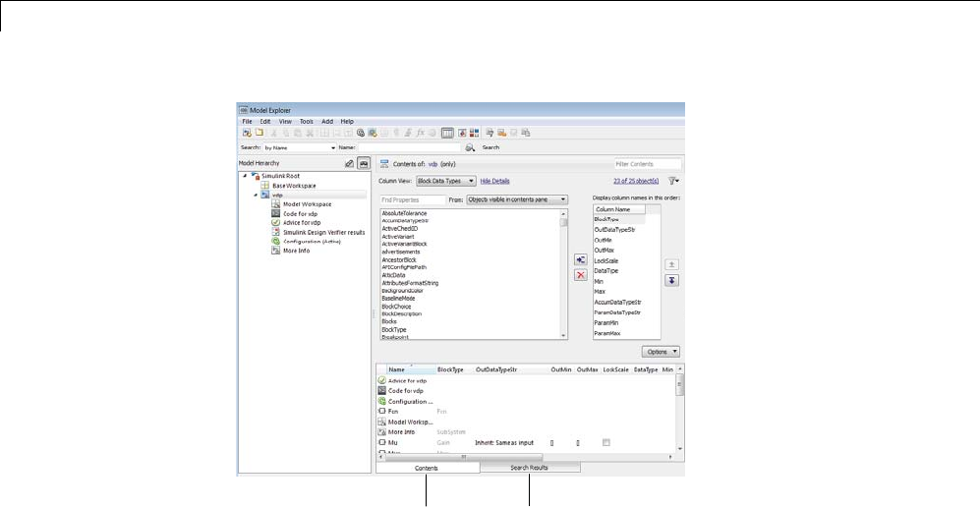Click the pencil icon in Model Hierarchy
The width and height of the screenshot is (980, 508).
click(349, 163)
